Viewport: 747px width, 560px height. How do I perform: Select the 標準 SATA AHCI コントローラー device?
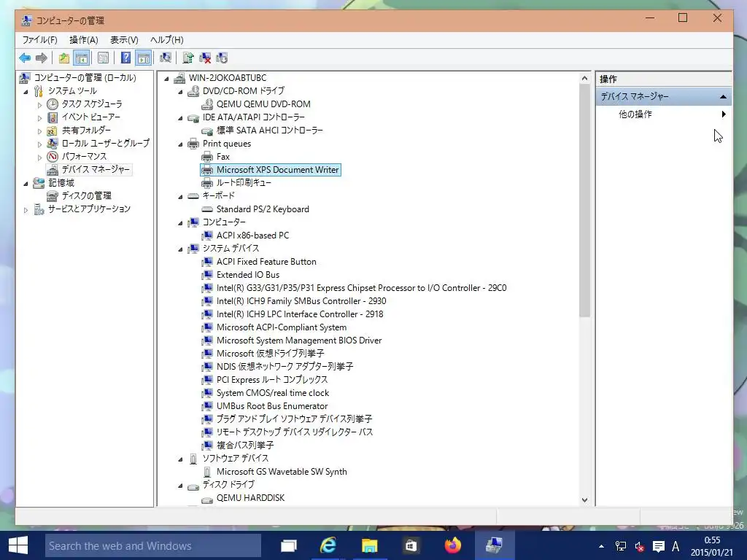270,130
